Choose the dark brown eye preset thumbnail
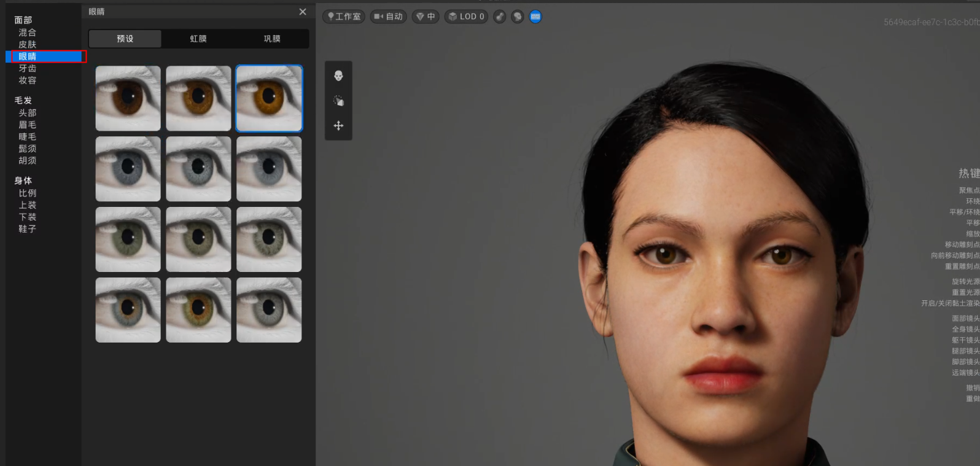Image resolution: width=980 pixels, height=466 pixels. tap(128, 98)
